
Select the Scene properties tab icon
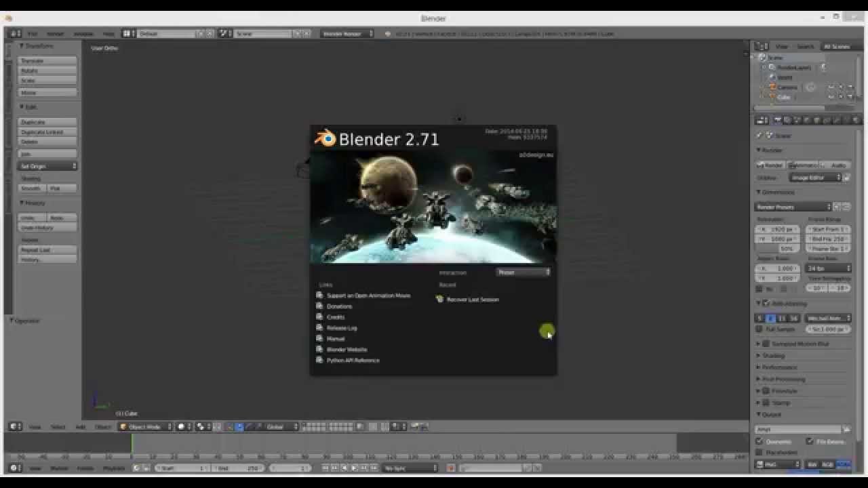pyautogui.click(x=797, y=120)
